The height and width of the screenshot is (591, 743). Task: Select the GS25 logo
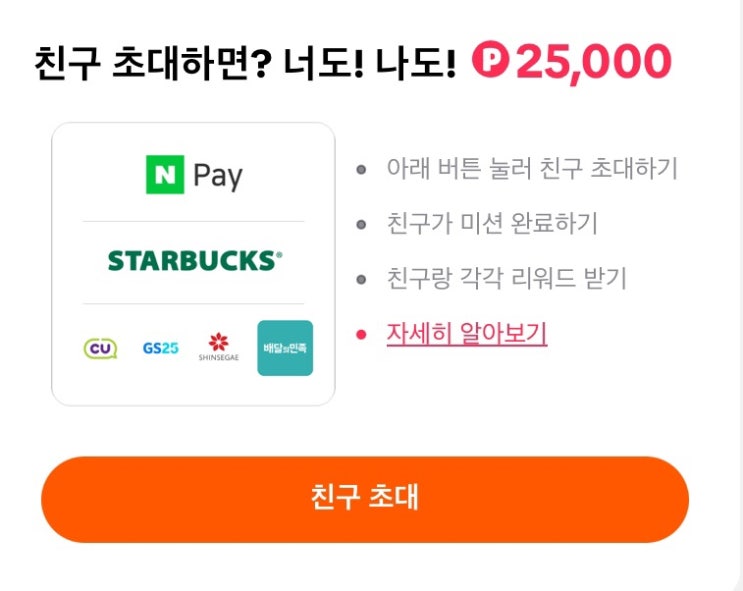(161, 348)
